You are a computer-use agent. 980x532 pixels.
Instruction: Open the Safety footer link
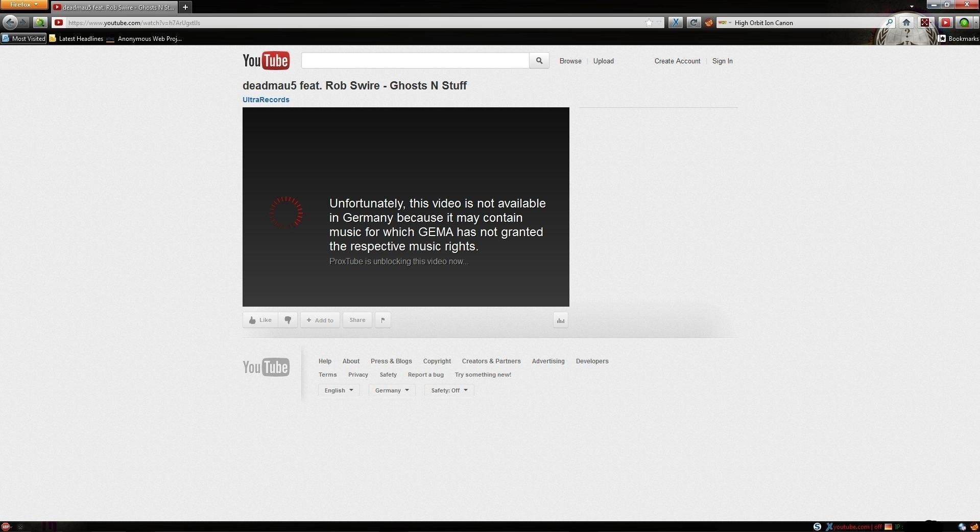coord(388,375)
